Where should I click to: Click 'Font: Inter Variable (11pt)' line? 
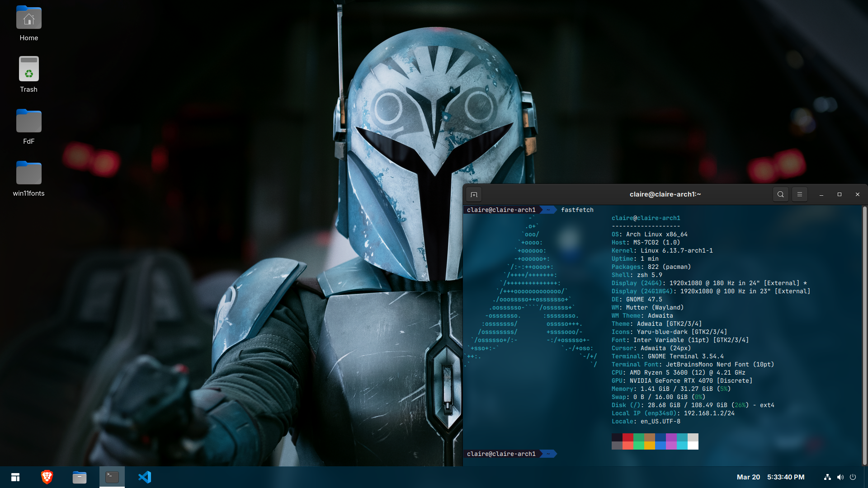(680, 340)
